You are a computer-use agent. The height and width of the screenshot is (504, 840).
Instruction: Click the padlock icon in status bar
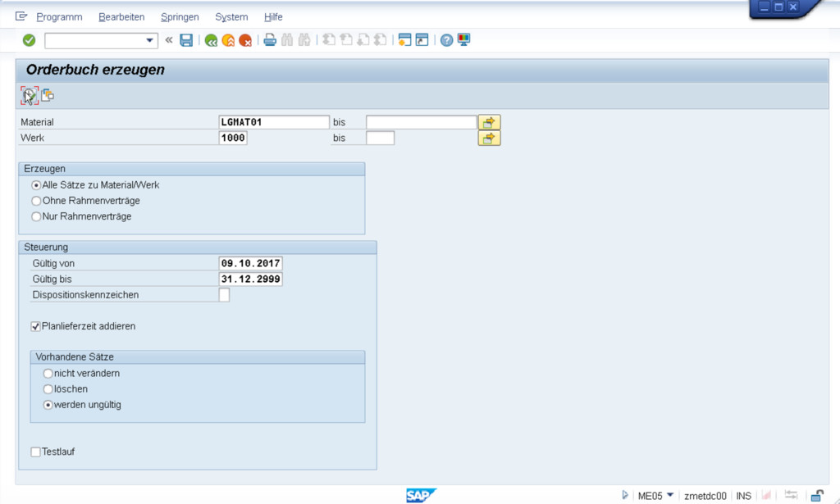click(817, 496)
